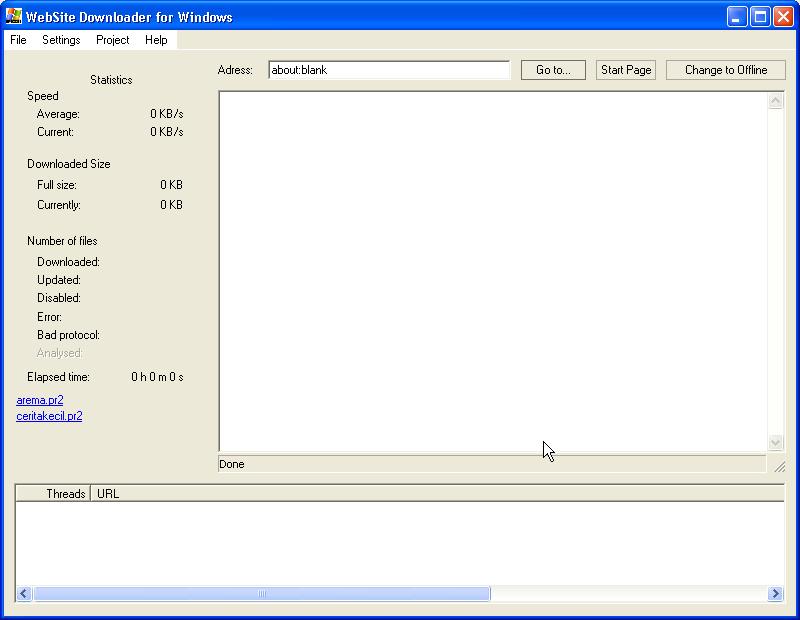
Task: Switch connection with Change to Offline
Action: click(x=725, y=70)
